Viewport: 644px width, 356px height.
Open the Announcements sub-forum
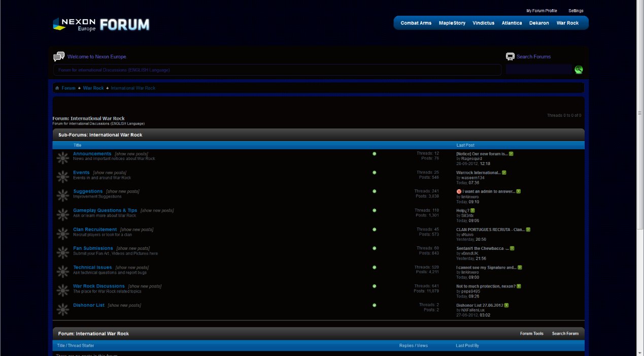tap(92, 153)
